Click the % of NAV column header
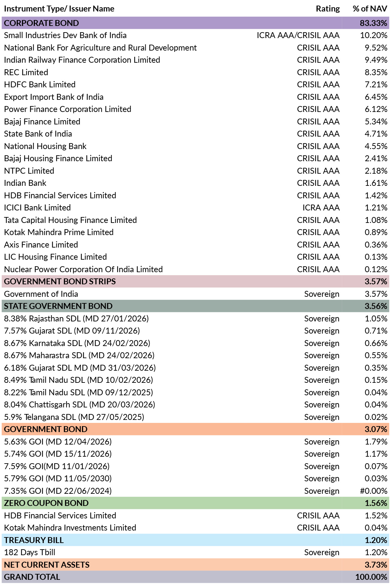The image size is (392, 588). click(x=370, y=9)
